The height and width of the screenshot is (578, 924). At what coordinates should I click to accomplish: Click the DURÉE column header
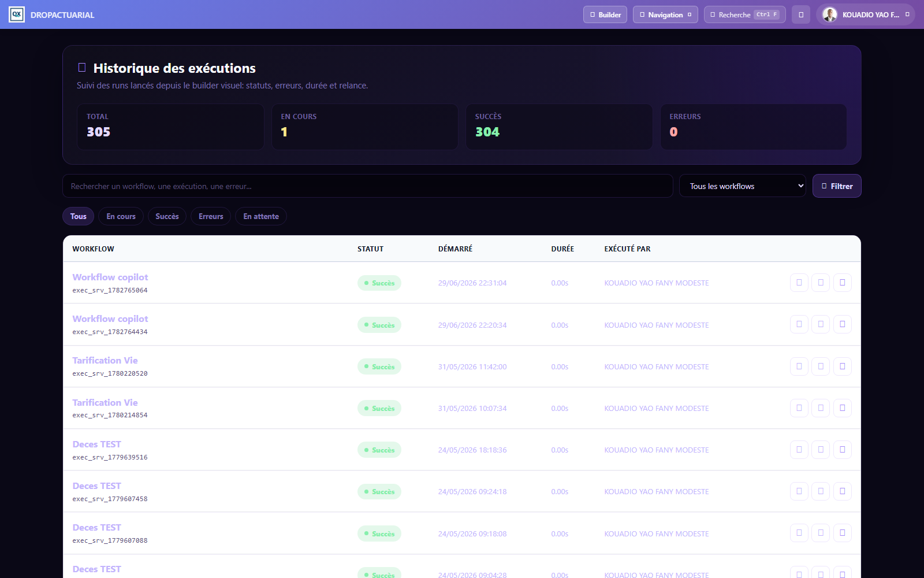[x=562, y=249]
